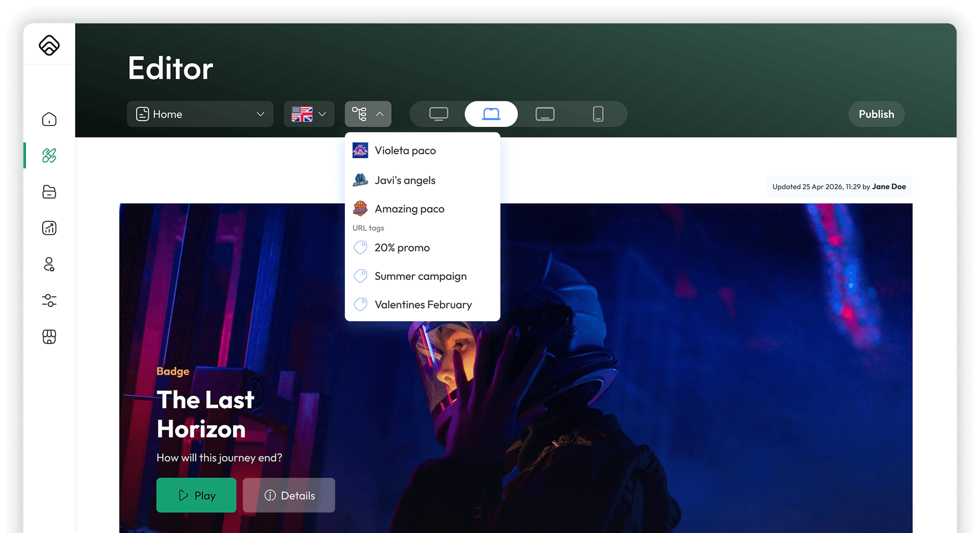Choose the Valentines February URL tag
Screen dimensions: 980x533
[x=422, y=304]
